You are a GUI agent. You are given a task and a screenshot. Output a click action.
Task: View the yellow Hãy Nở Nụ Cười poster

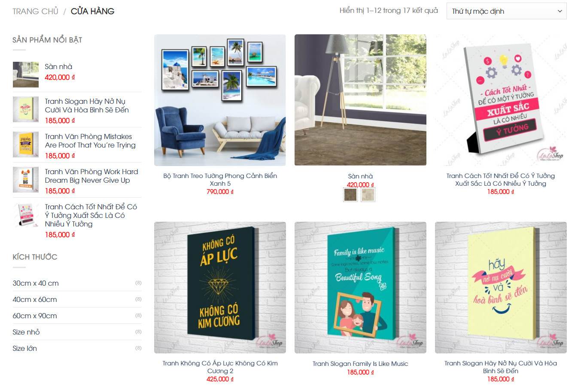point(501,287)
